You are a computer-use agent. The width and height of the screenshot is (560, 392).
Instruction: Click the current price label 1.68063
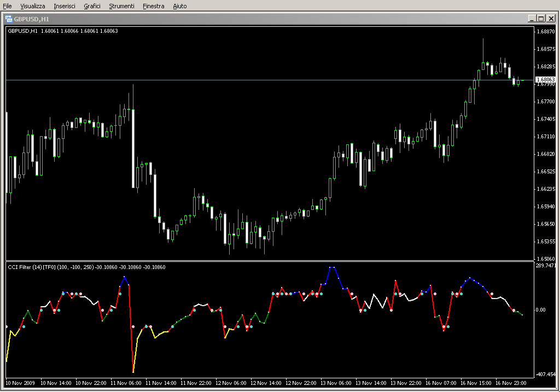coord(546,80)
